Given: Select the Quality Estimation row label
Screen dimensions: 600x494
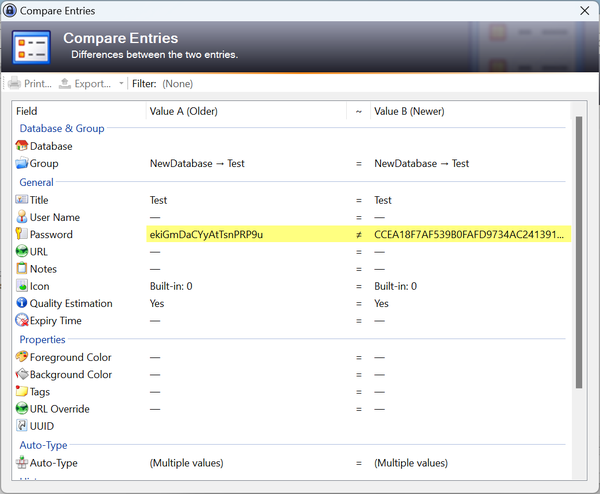Looking at the screenshot, I should [x=71, y=303].
